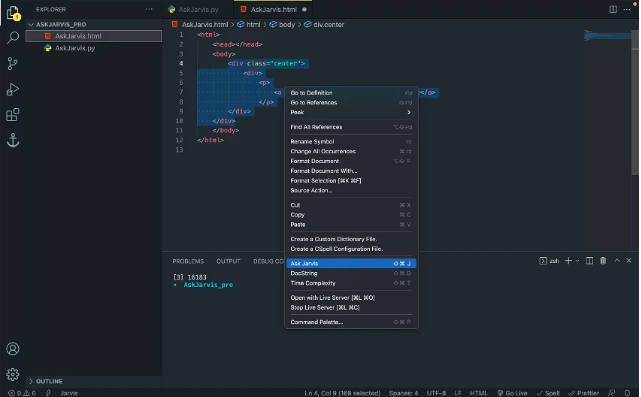
Task: Open editor more actions ellipsis
Action: [x=627, y=9]
